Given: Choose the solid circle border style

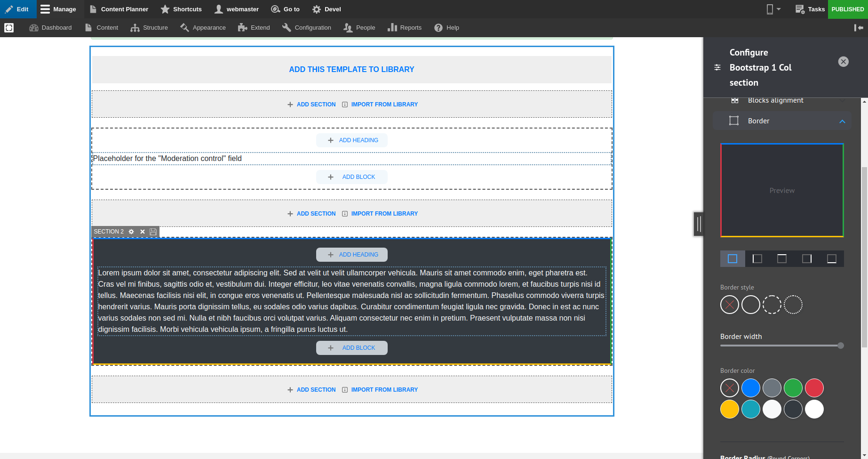Looking at the screenshot, I should 750,305.
